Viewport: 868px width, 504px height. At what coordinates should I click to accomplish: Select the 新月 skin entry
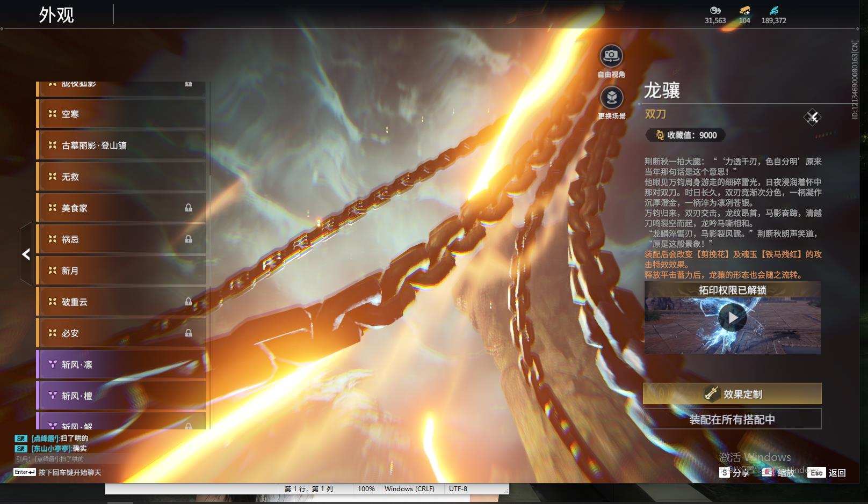pos(121,271)
